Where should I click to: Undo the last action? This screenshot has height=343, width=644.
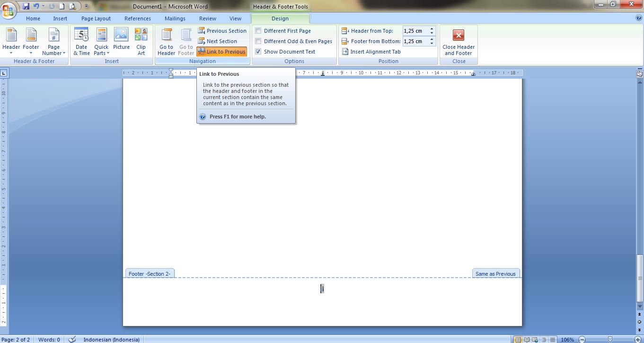click(36, 6)
